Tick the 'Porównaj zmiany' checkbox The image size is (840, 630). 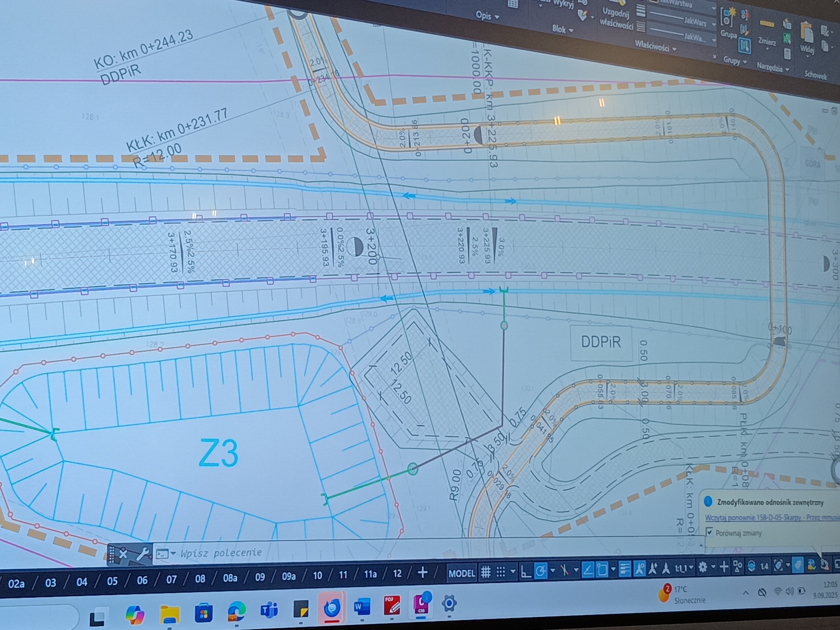click(709, 532)
